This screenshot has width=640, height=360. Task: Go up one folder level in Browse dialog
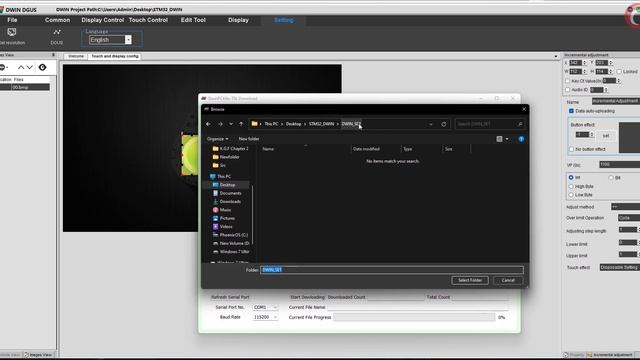[x=241, y=124]
